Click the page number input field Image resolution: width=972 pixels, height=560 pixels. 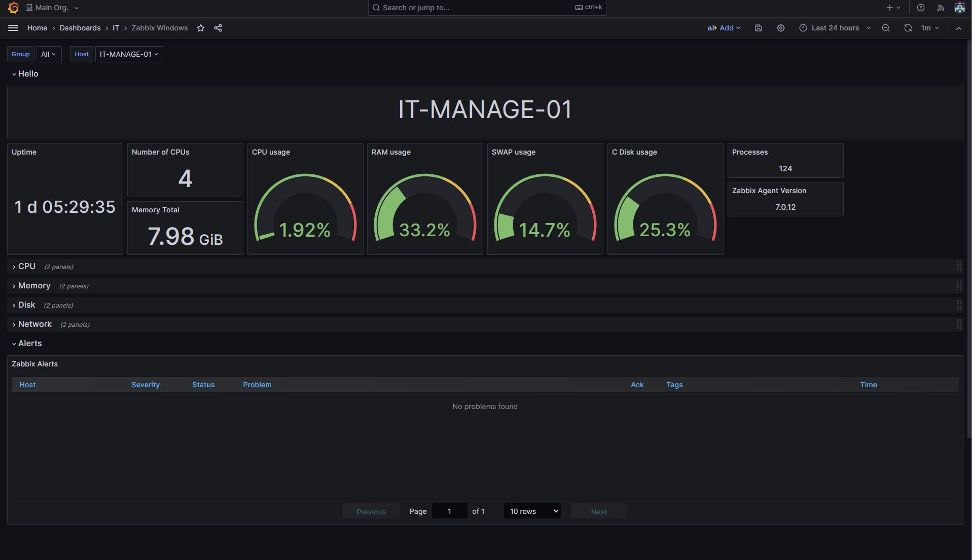tap(449, 511)
